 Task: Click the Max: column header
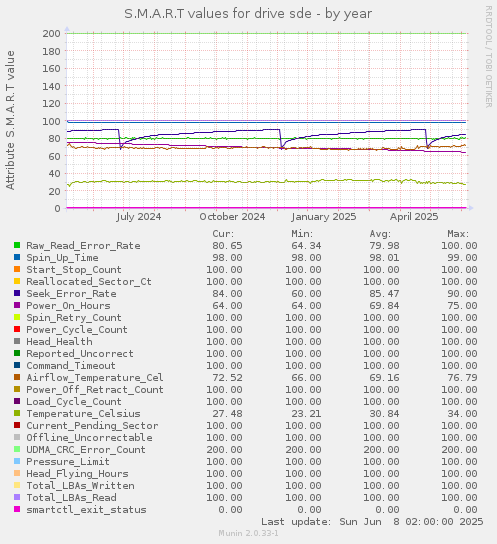458,234
